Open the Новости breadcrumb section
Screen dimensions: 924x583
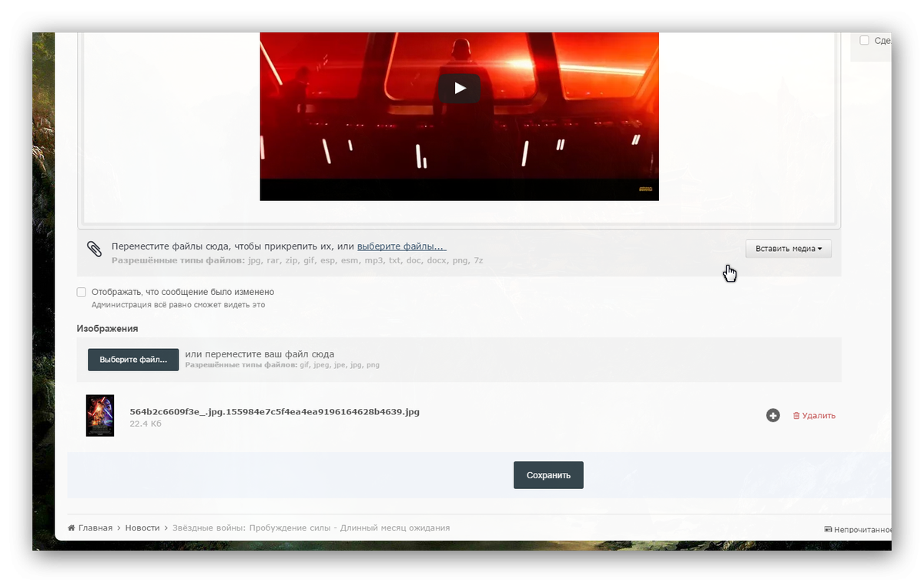point(142,528)
